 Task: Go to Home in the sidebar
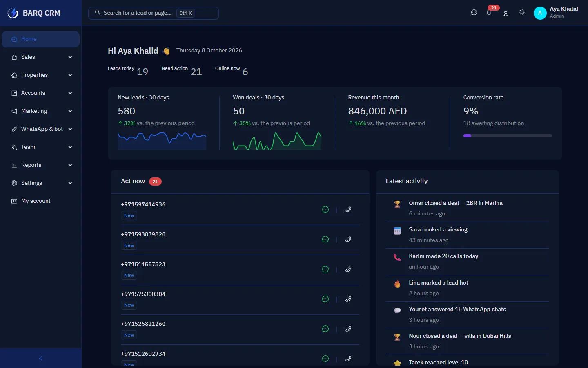[40, 39]
